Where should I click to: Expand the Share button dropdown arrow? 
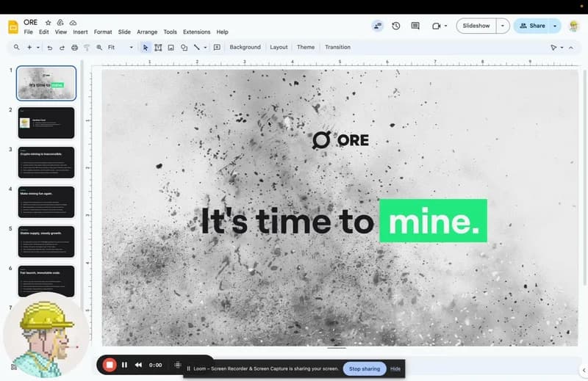tap(556, 26)
